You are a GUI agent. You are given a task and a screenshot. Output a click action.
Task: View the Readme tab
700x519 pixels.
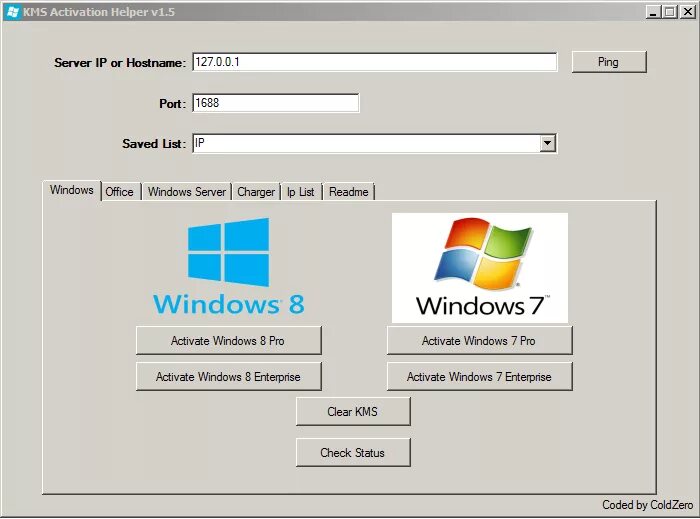tap(349, 192)
